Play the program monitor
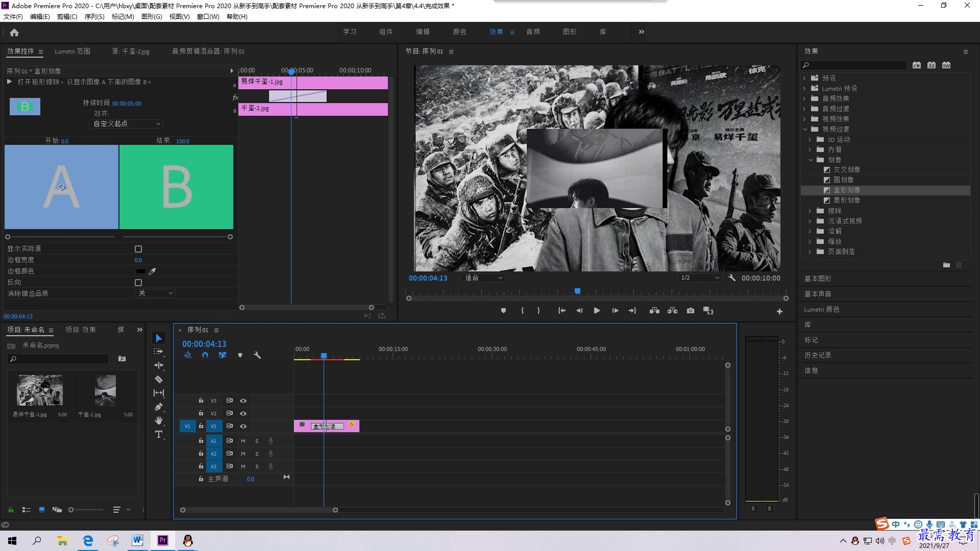This screenshot has width=980, height=551. [597, 311]
